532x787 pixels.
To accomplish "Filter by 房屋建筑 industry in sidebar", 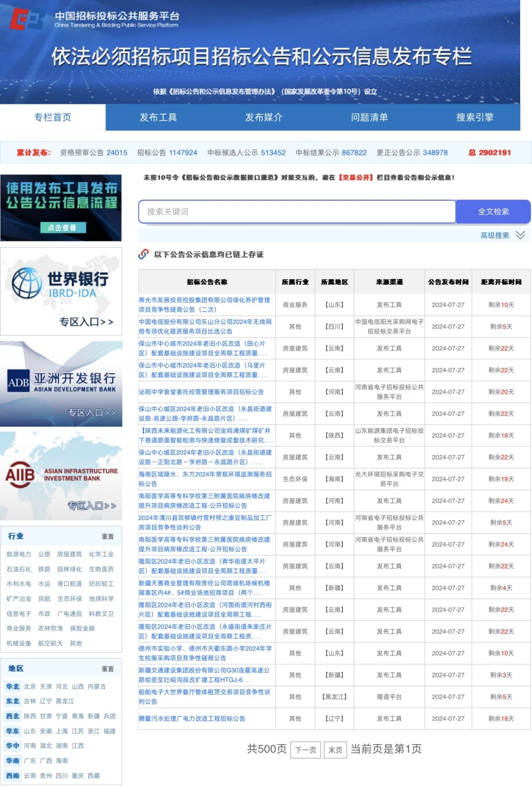I will pos(69,554).
